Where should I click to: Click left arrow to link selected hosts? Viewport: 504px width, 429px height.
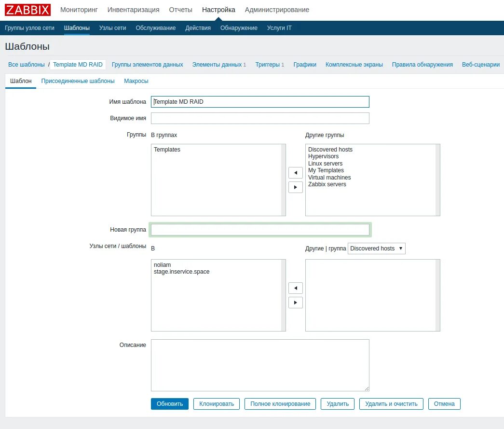coord(295,288)
